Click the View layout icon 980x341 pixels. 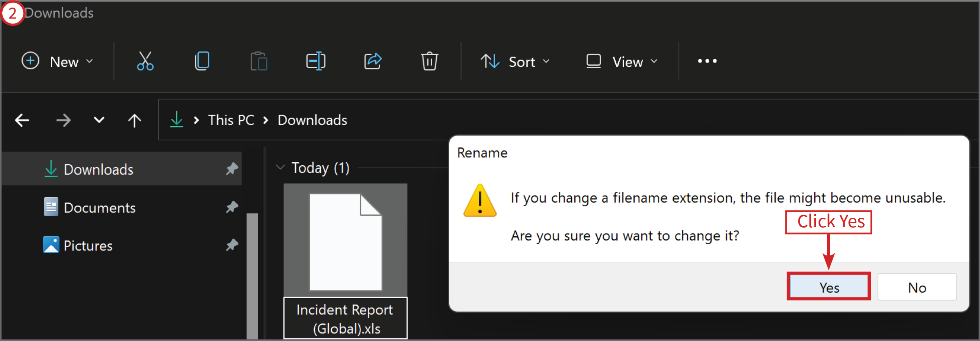point(593,61)
